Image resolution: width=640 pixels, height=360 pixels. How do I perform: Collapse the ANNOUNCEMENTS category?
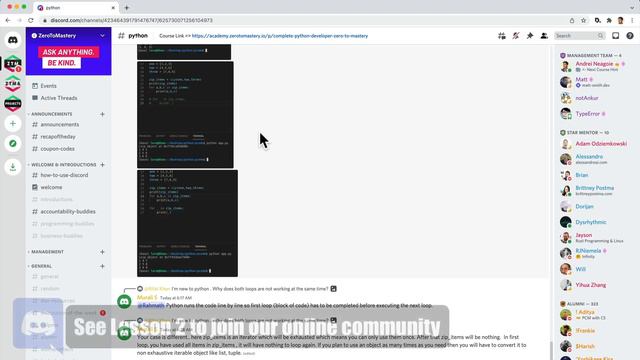click(51, 114)
